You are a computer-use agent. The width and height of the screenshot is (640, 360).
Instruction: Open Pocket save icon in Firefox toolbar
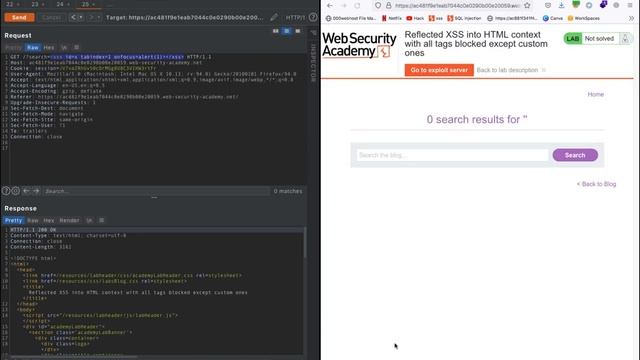click(548, 5)
